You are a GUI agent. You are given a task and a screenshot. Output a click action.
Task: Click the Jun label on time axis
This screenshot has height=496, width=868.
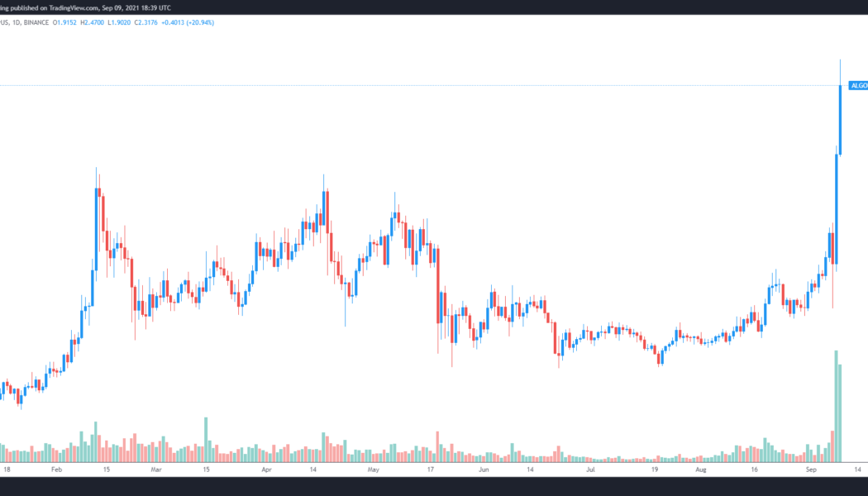[484, 469]
